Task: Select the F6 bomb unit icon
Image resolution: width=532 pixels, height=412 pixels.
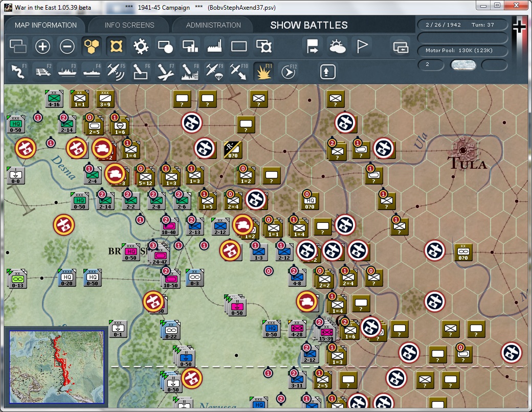Action: coord(141,72)
